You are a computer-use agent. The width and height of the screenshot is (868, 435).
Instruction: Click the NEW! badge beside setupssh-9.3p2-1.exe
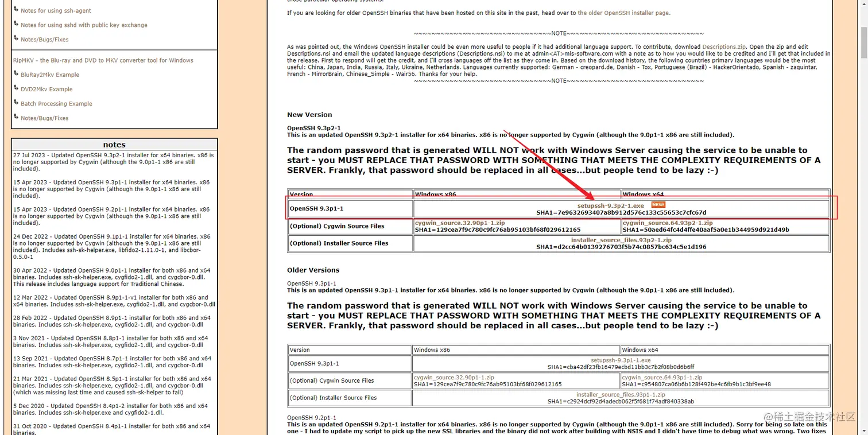click(658, 205)
